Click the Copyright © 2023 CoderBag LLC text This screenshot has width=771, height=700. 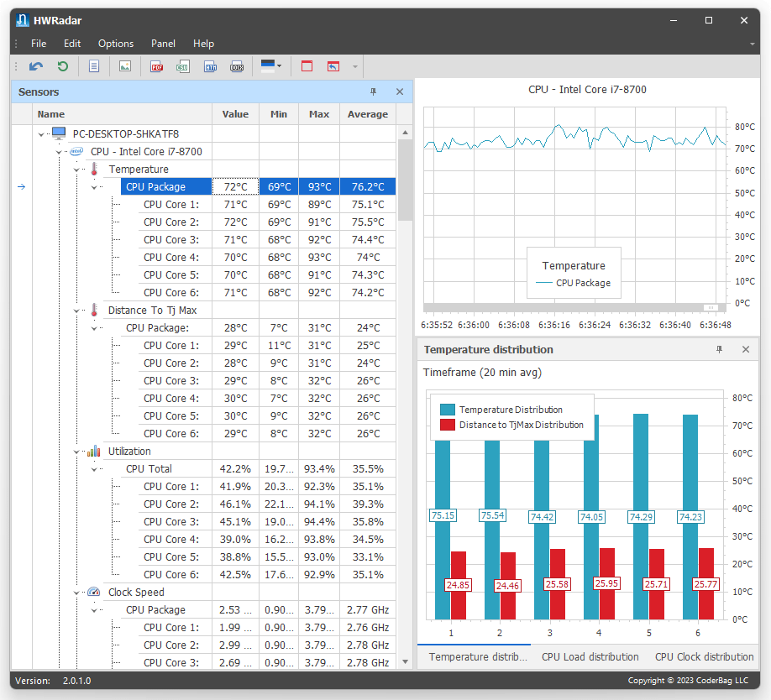coord(688,681)
